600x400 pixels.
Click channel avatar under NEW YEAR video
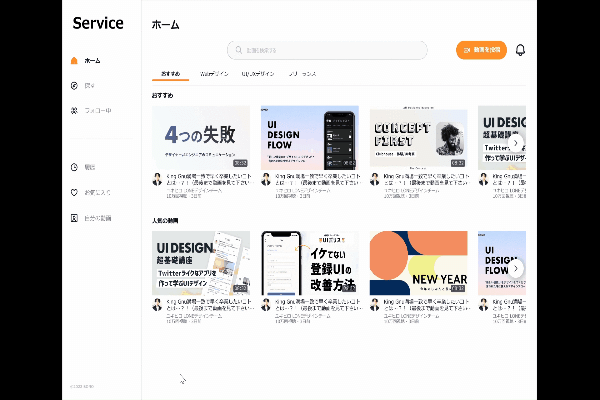click(375, 305)
